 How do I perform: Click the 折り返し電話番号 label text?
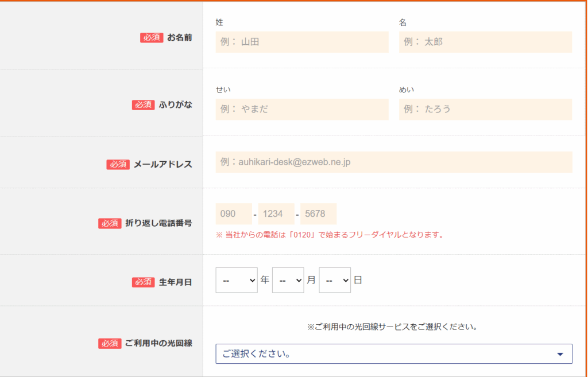[x=158, y=224]
